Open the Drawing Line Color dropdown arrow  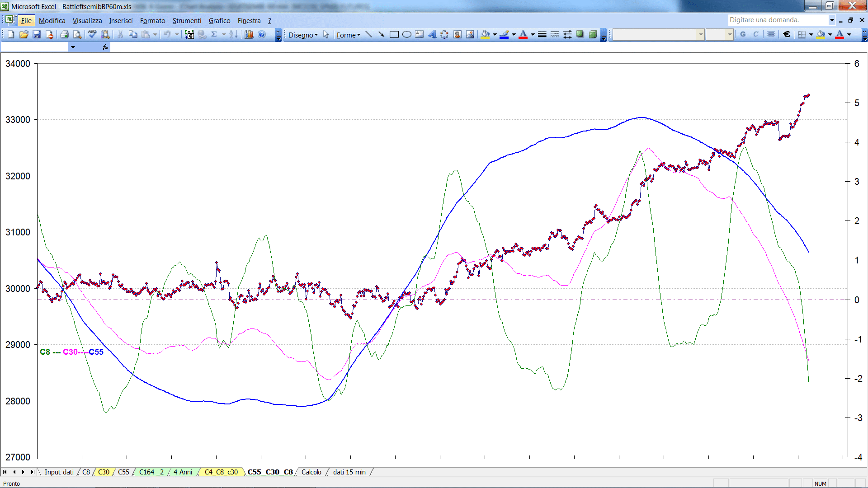(514, 34)
